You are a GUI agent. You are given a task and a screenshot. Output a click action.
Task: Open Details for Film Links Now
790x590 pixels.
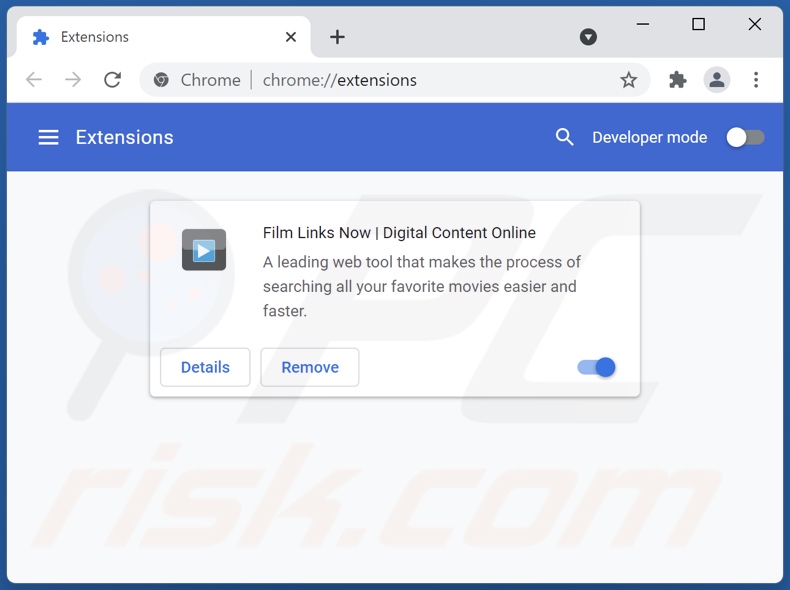tap(205, 367)
